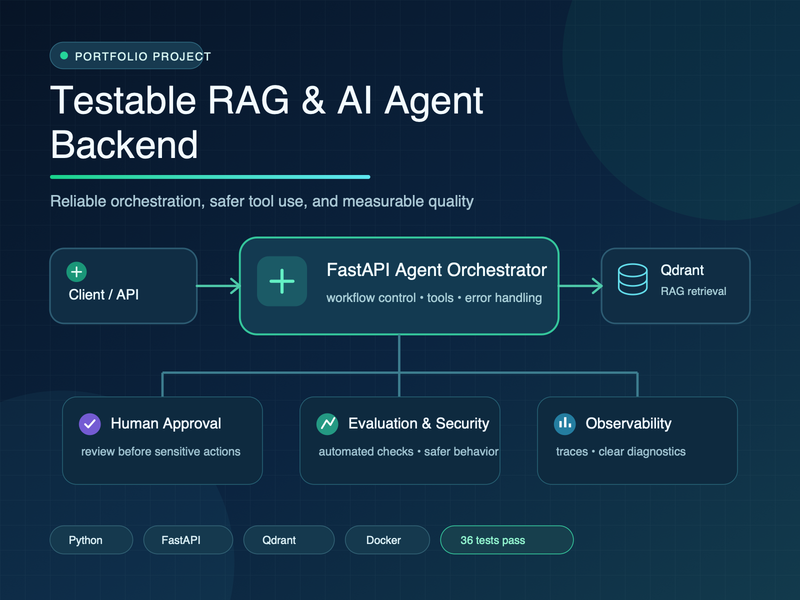Click the Testable RAG & AI Agent Backend title

[x=267, y=122]
